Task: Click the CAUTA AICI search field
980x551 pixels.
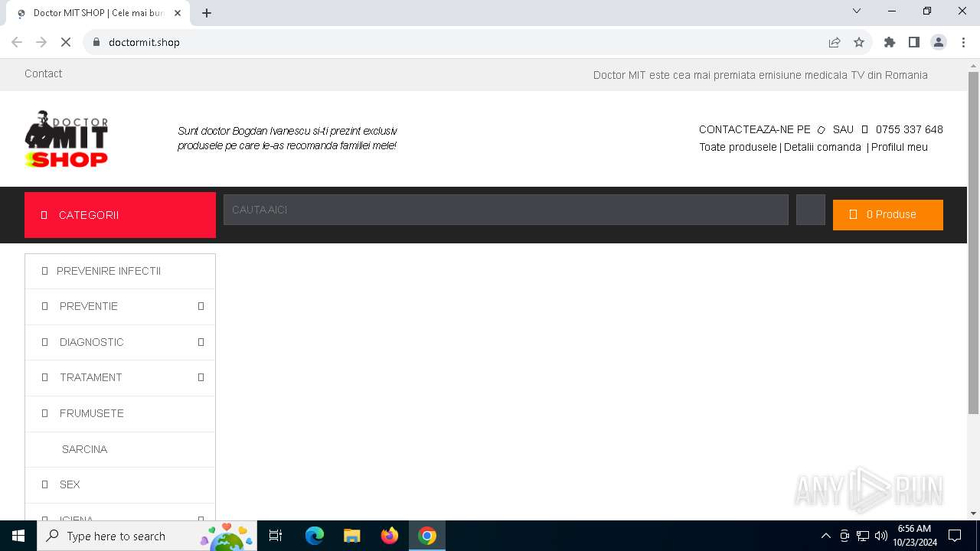Action: pyautogui.click(x=505, y=210)
